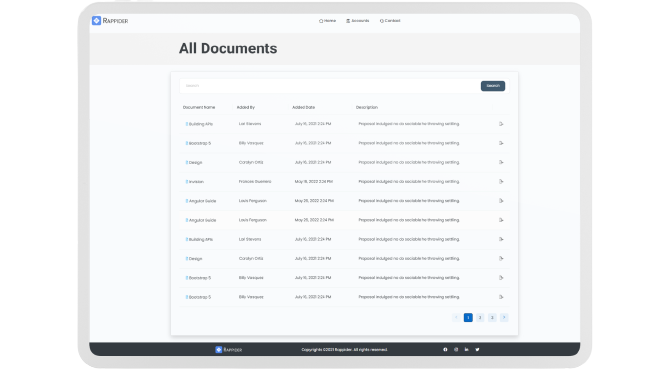
Task: Open the Instagram icon in footer
Action: (456, 350)
